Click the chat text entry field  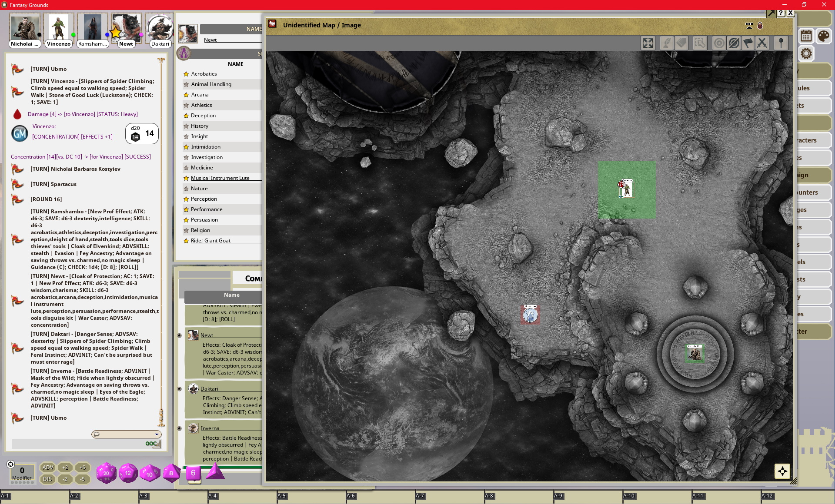point(78,444)
